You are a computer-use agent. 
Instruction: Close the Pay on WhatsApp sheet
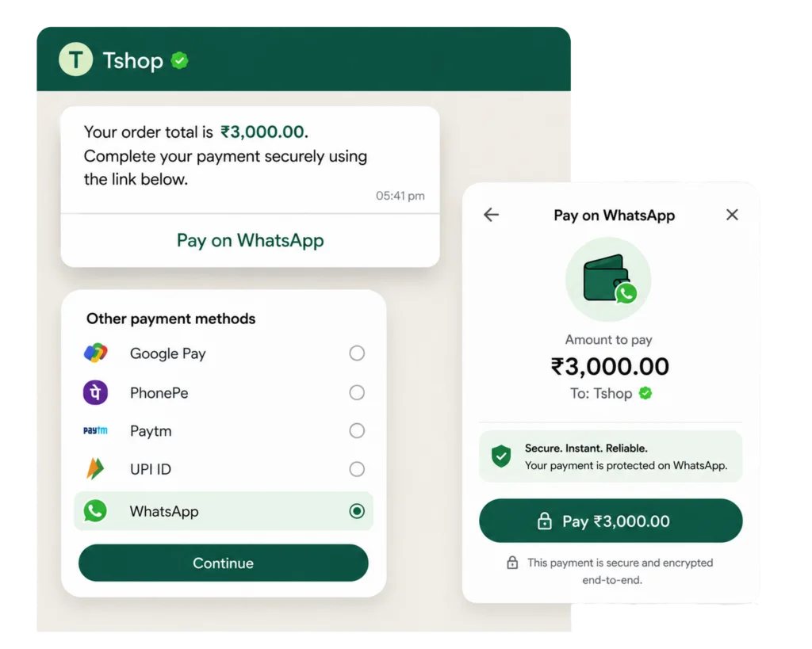(x=732, y=214)
